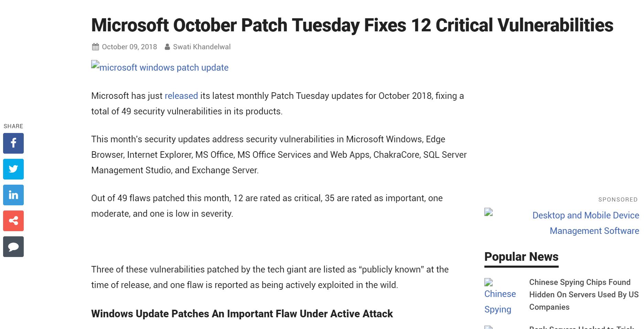Share article on Facebook
Viewport: 644px width, 329px height.
13,143
